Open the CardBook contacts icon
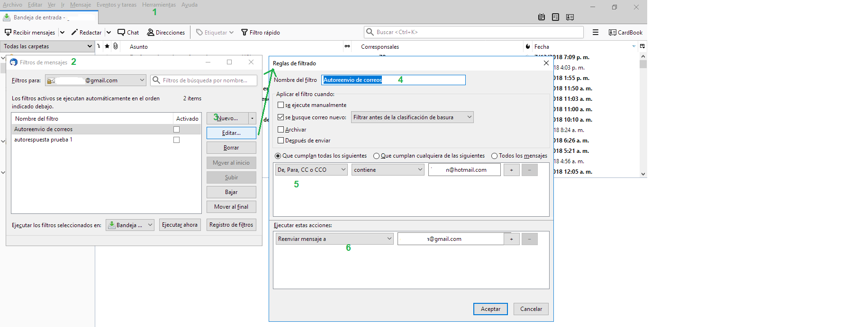The width and height of the screenshot is (868, 327). click(612, 33)
